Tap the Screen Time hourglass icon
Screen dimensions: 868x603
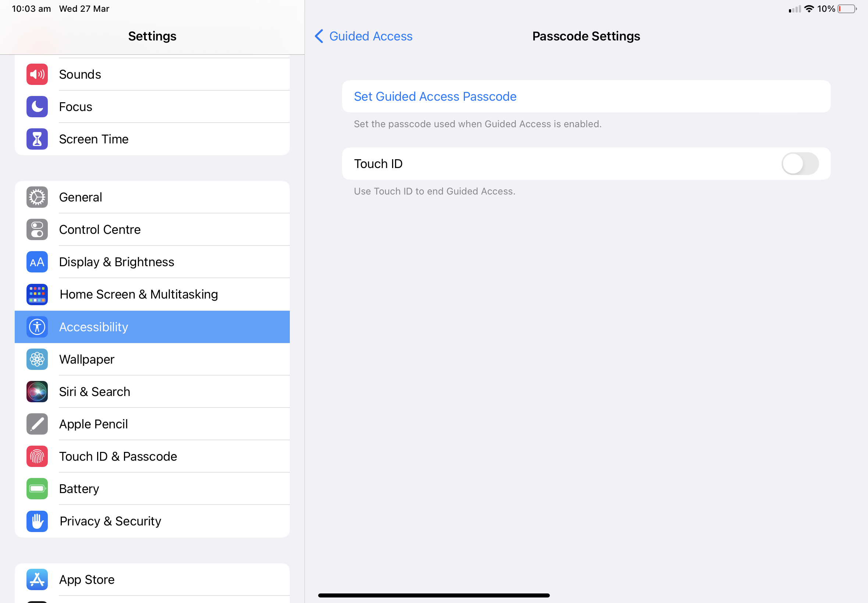[x=37, y=139]
